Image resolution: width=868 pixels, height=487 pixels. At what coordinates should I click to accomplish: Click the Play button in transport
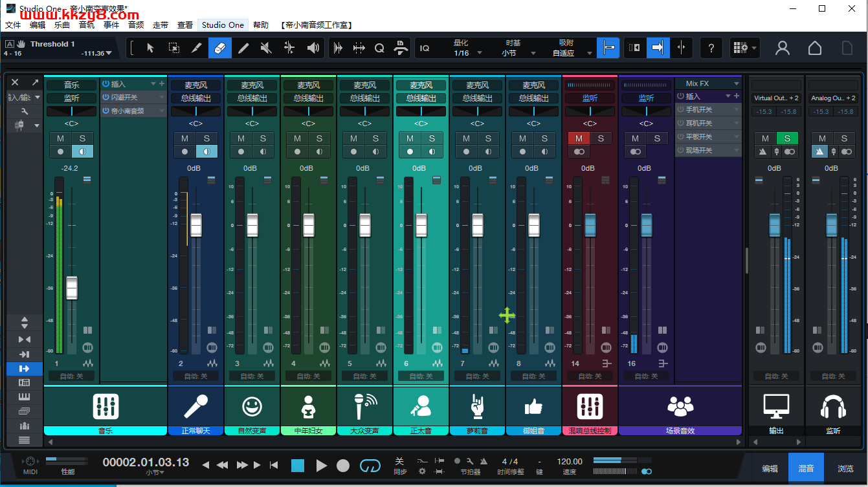point(321,466)
